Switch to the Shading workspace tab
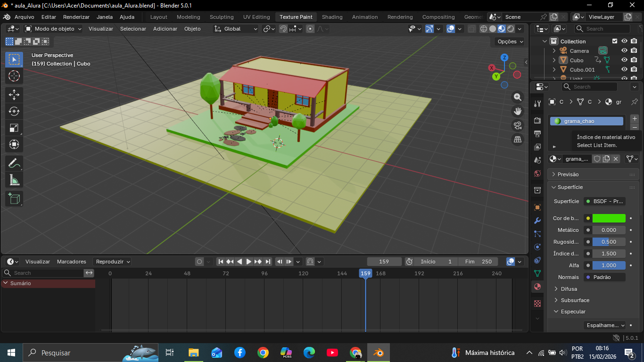The image size is (644, 362). [332, 17]
